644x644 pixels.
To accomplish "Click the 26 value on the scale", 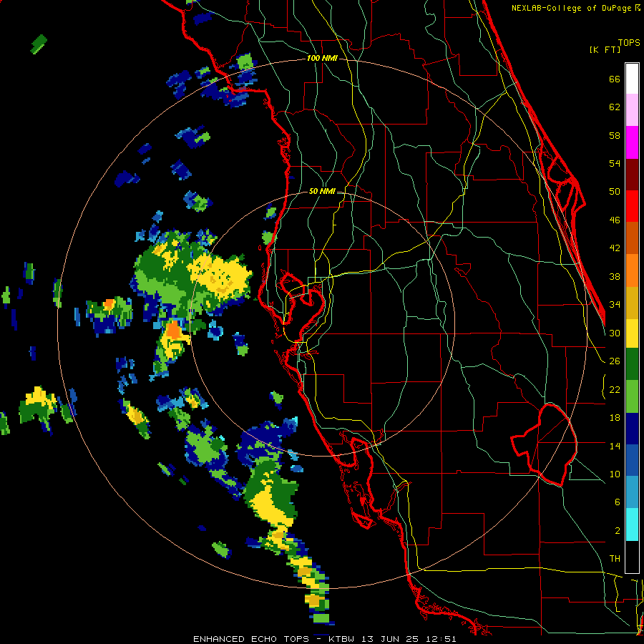I will click(x=615, y=361).
